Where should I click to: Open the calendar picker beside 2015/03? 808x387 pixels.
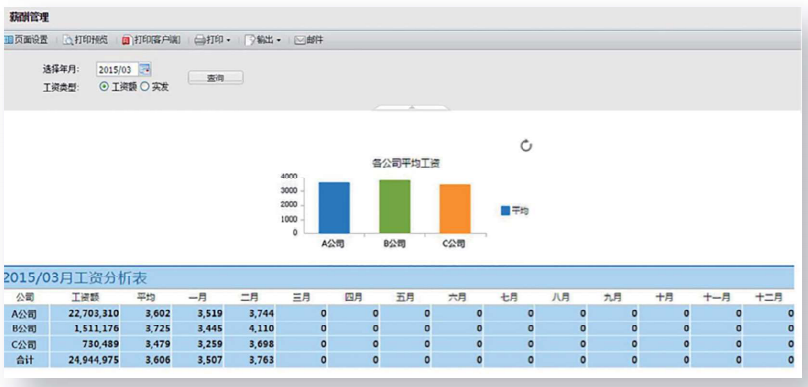tap(145, 69)
